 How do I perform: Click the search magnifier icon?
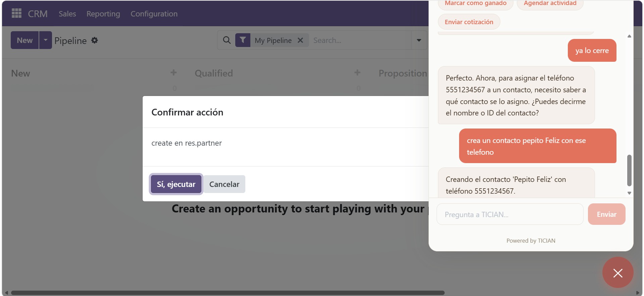click(x=227, y=40)
